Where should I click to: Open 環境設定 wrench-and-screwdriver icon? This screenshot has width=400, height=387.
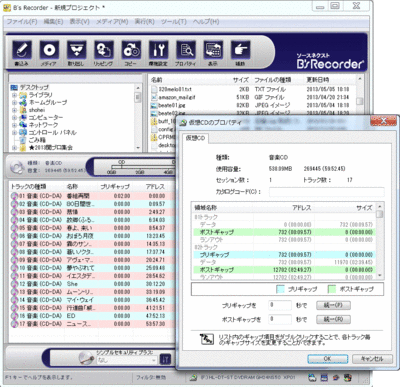pyautogui.click(x=159, y=50)
